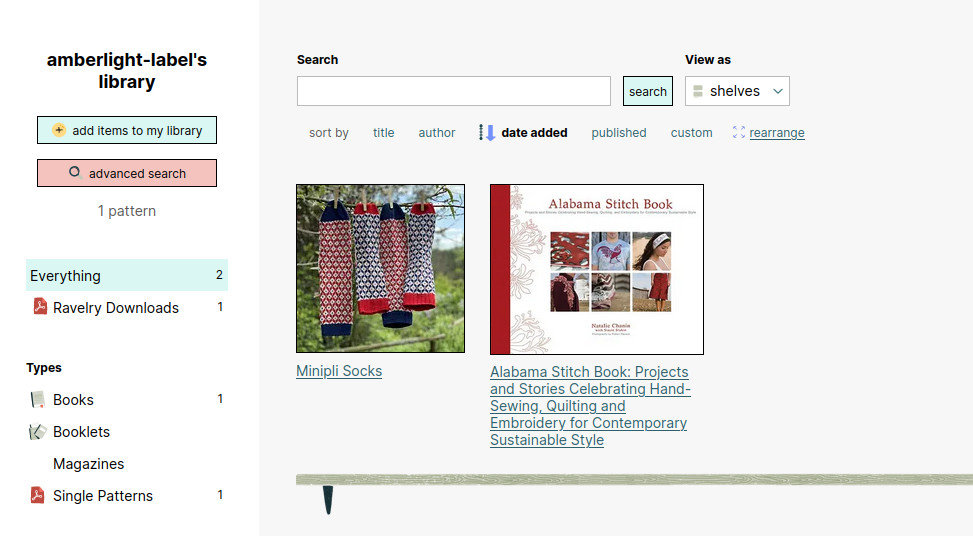Click the search button
973x536 pixels.
648,91
